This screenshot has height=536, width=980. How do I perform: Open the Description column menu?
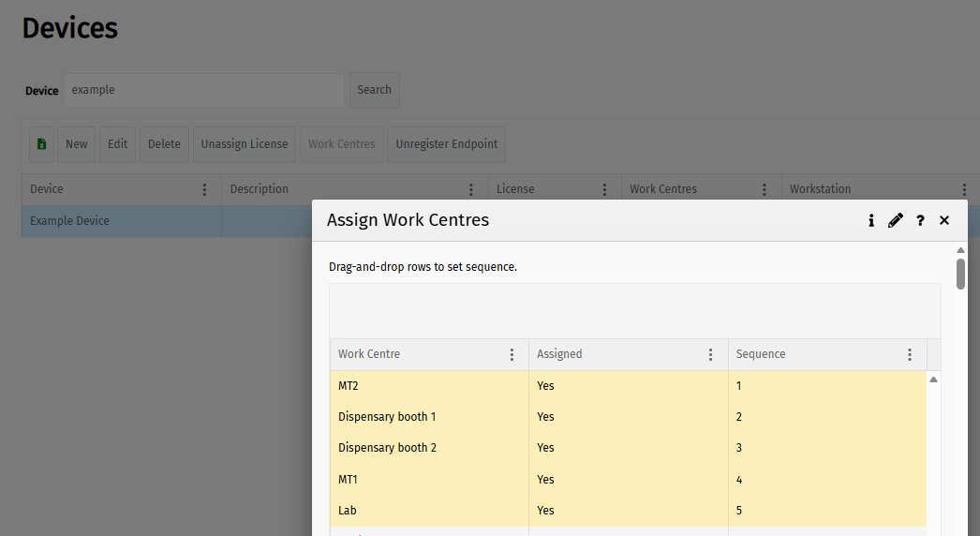tap(472, 189)
